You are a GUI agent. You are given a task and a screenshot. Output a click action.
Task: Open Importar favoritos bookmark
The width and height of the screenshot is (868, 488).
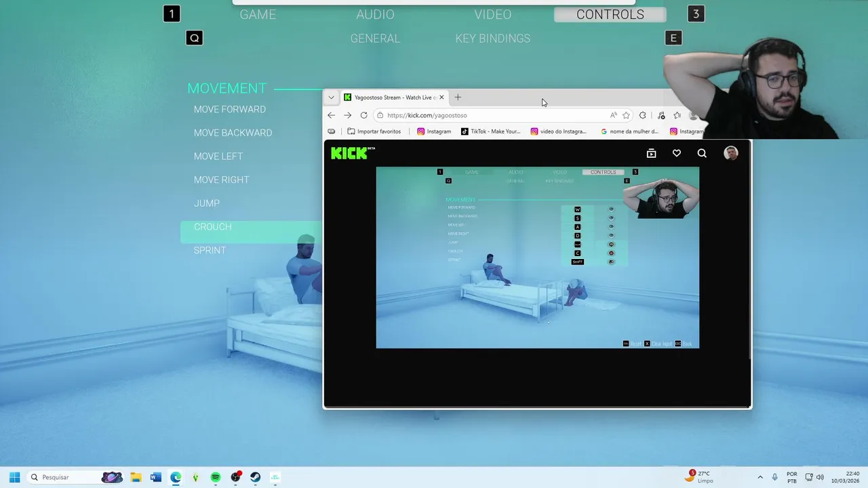tap(374, 131)
